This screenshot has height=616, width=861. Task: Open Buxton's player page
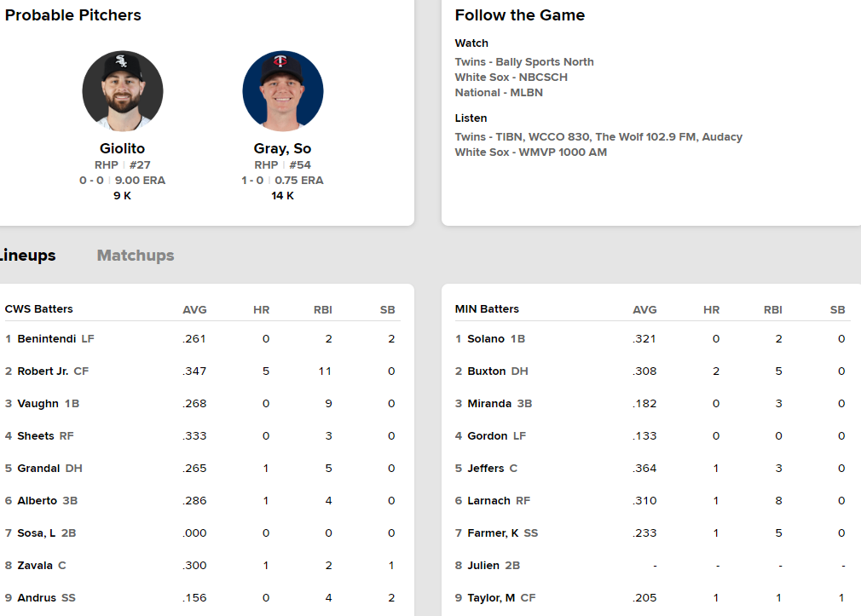pos(487,371)
